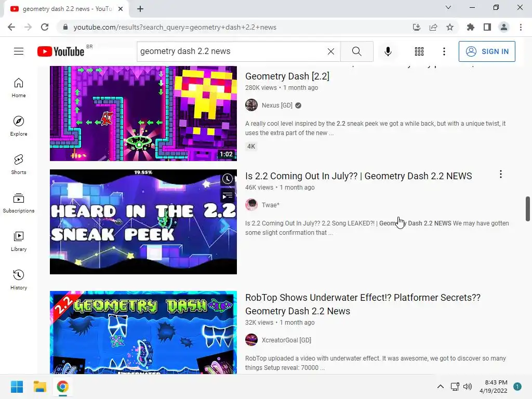Click the share page icon in address bar
This screenshot has width=532, height=399.
click(433, 27)
